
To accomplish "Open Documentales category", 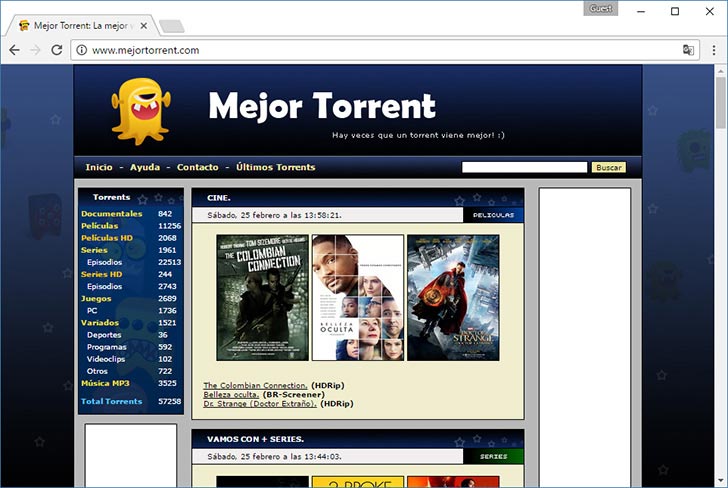I will click(x=112, y=214).
